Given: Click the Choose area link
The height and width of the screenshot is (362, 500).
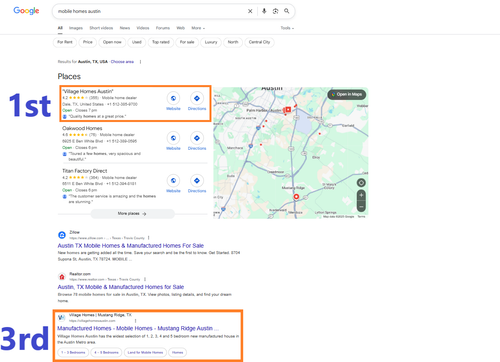Looking at the screenshot, I should tap(122, 62).
